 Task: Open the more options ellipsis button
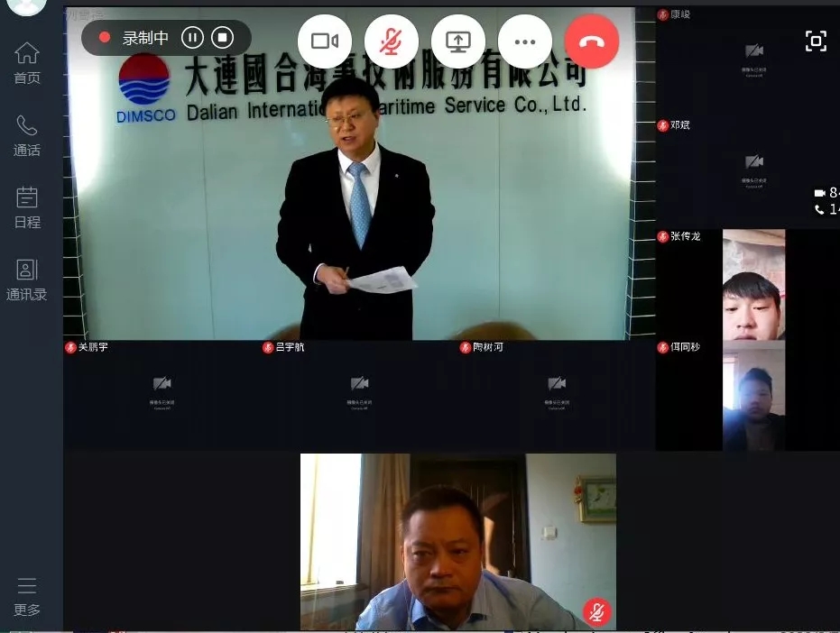tap(525, 41)
